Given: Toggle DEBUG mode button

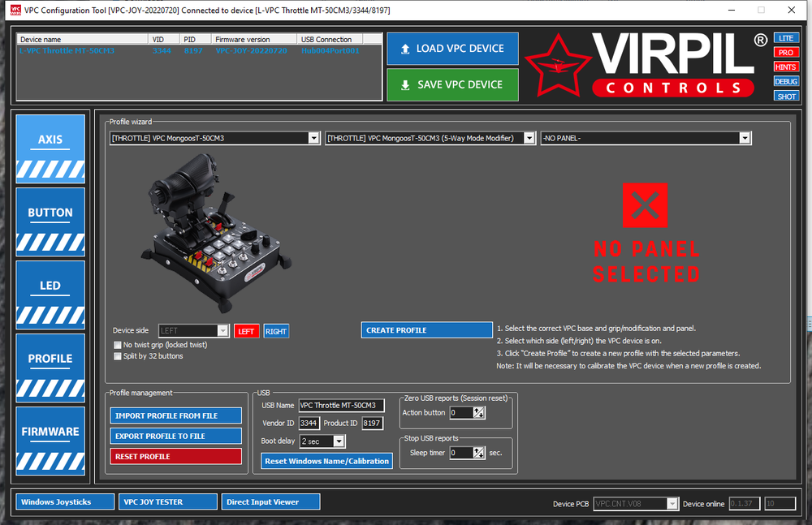Looking at the screenshot, I should (x=786, y=81).
